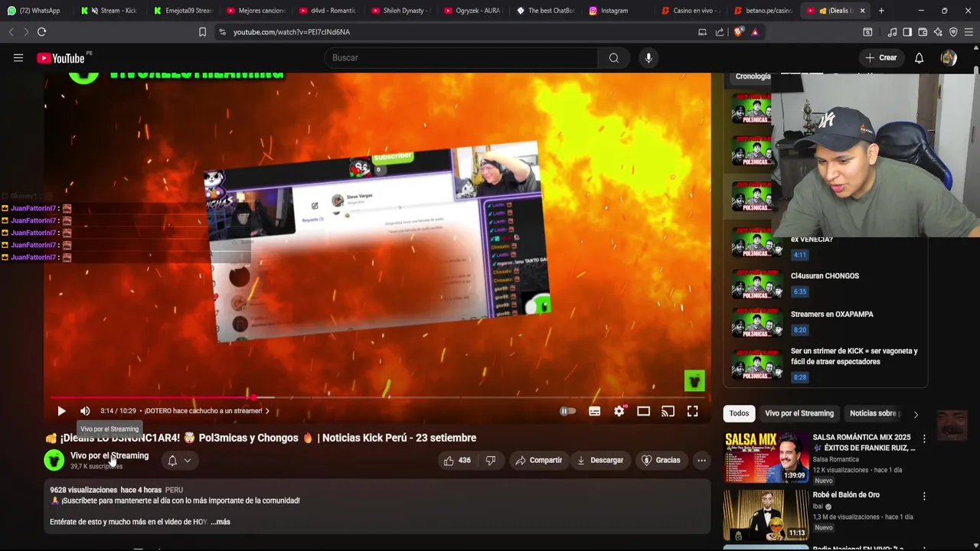Open options for Salsa Romántica Mix video
Viewport: 980px width, 551px height.
tap(924, 439)
